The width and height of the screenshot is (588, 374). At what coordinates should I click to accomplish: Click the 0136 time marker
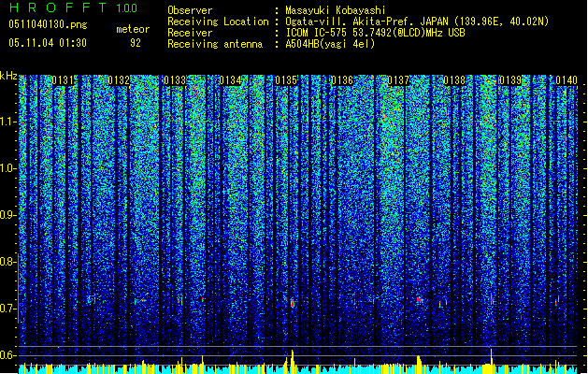click(x=342, y=80)
